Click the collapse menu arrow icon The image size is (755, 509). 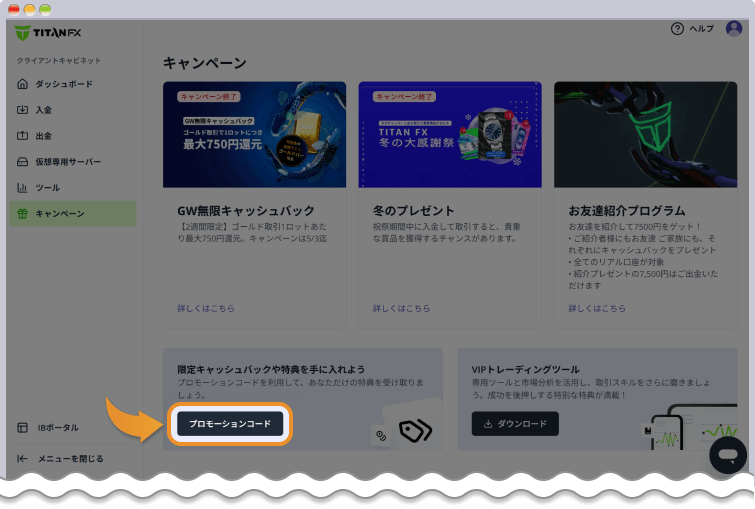pyautogui.click(x=23, y=458)
